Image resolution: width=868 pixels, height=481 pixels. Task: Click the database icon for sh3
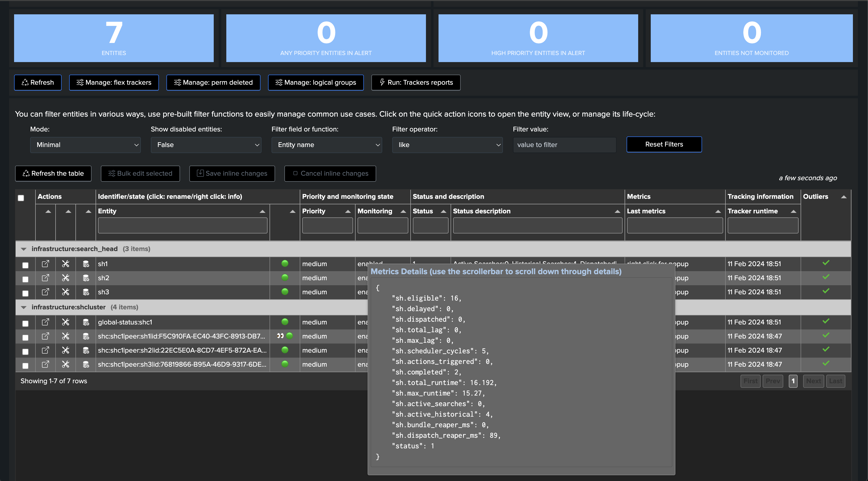point(86,292)
